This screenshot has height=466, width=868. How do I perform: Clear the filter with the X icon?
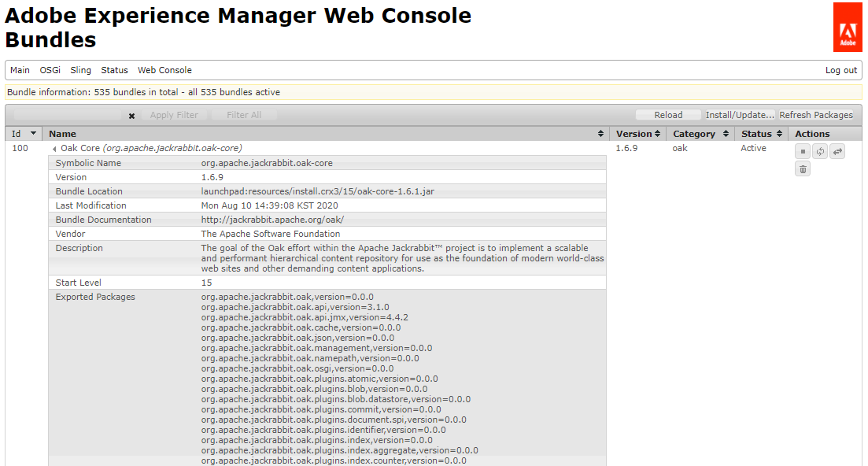coord(131,116)
